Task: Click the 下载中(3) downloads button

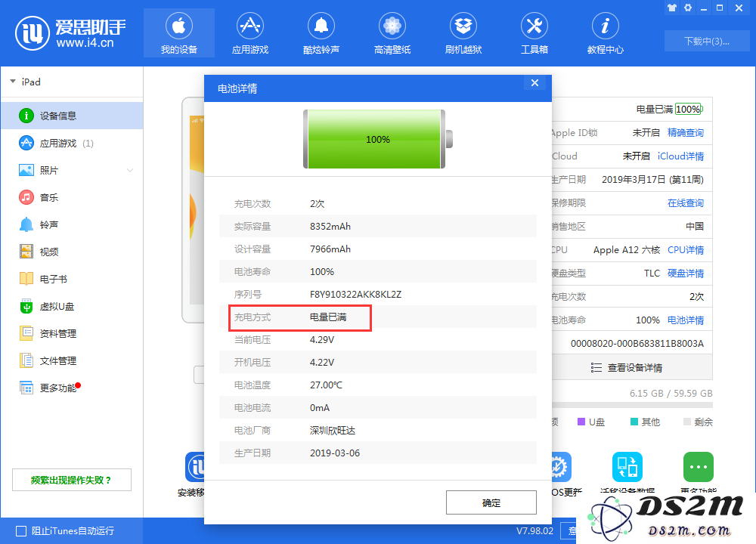Action: click(x=707, y=41)
